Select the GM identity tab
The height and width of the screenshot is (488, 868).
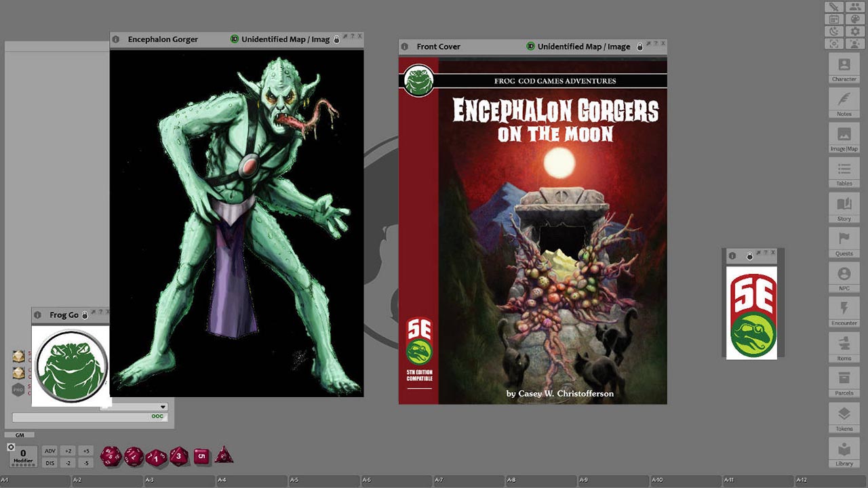coord(19,435)
